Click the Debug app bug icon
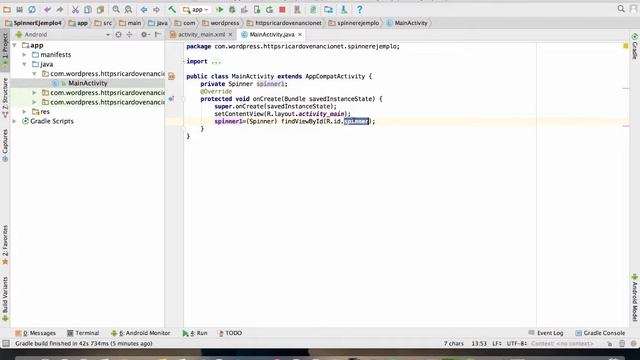 coord(232,9)
